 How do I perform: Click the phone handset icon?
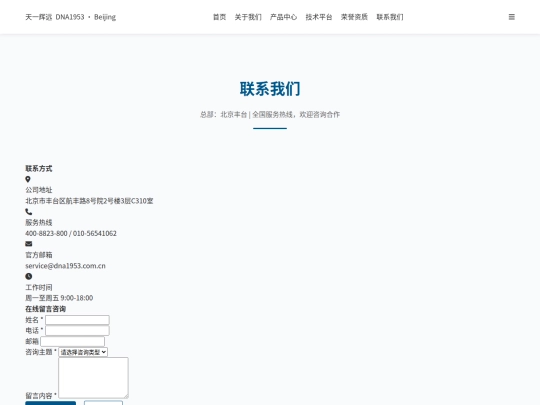pos(29,211)
